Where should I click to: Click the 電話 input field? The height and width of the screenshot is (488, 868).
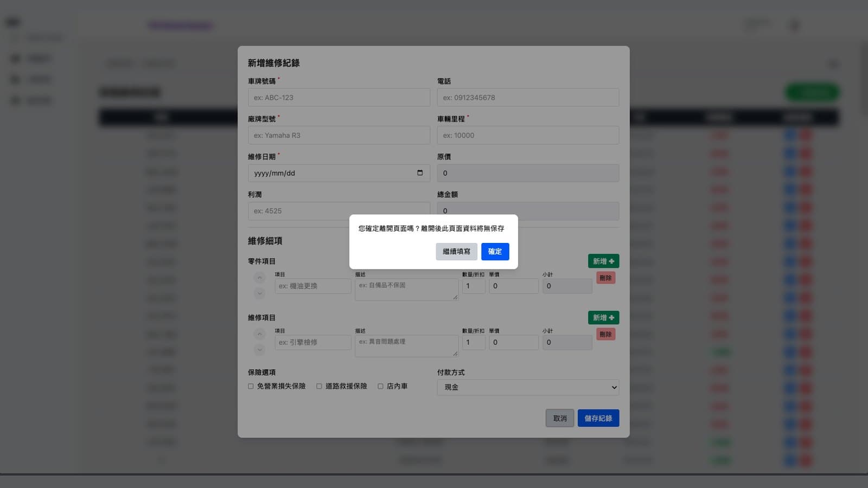point(528,98)
